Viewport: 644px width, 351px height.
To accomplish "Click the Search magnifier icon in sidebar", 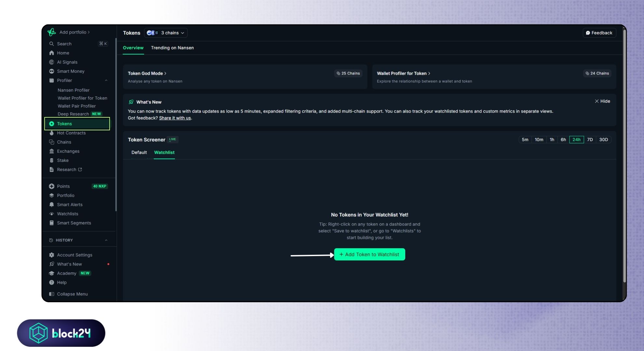I will pyautogui.click(x=51, y=44).
